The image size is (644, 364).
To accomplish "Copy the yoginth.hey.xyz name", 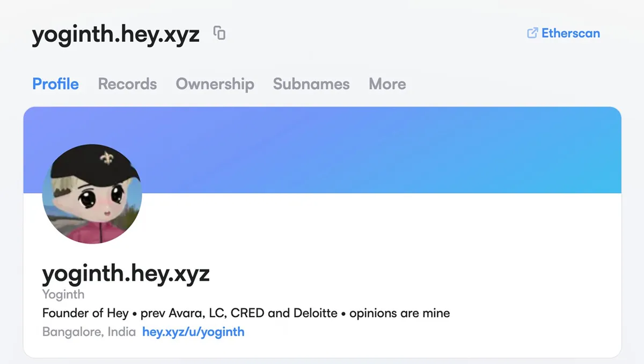I will click(x=219, y=33).
